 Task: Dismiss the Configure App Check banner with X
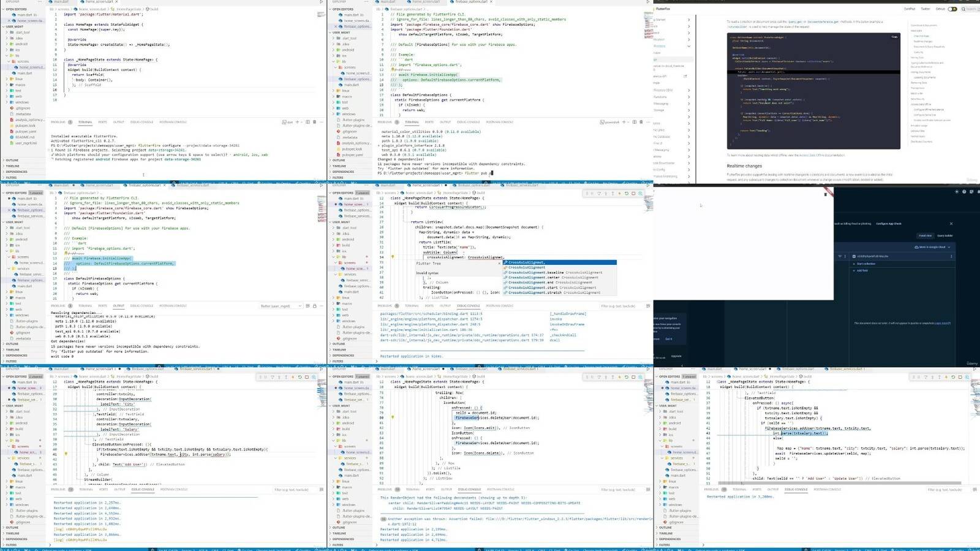click(951, 224)
